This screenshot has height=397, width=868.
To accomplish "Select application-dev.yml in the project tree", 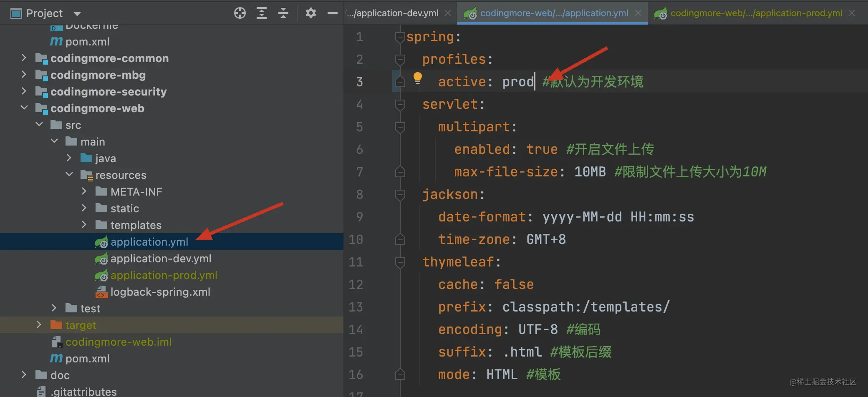I will (161, 259).
